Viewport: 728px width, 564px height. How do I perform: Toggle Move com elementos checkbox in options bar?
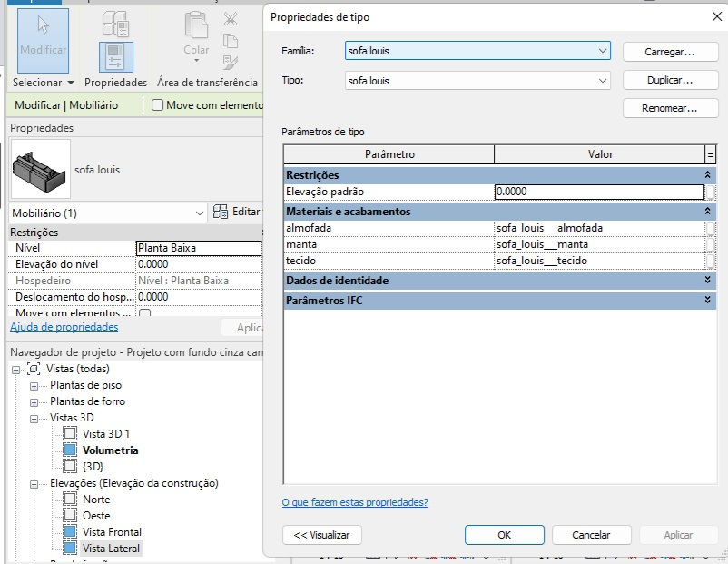click(158, 105)
